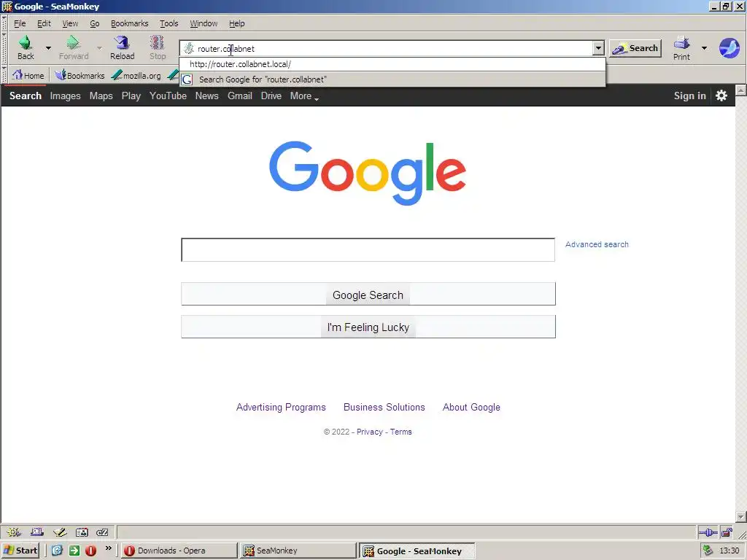Click the security padlock status icon
This screenshot has width=747, height=560.
pyautogui.click(x=727, y=532)
